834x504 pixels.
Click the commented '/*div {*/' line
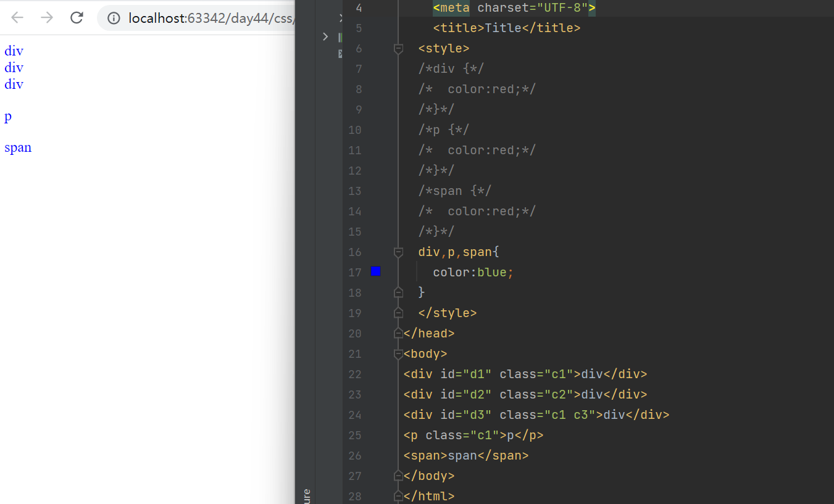click(x=451, y=68)
